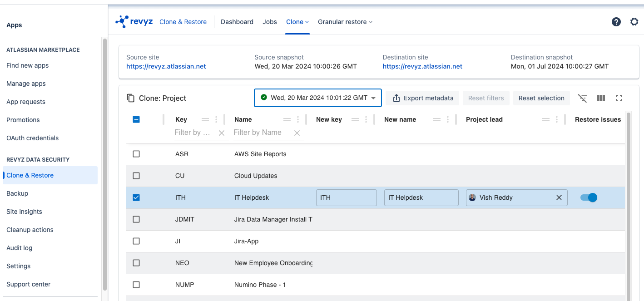This screenshot has width=644, height=301.
Task: Open the column chooser icon
Action: pos(600,98)
